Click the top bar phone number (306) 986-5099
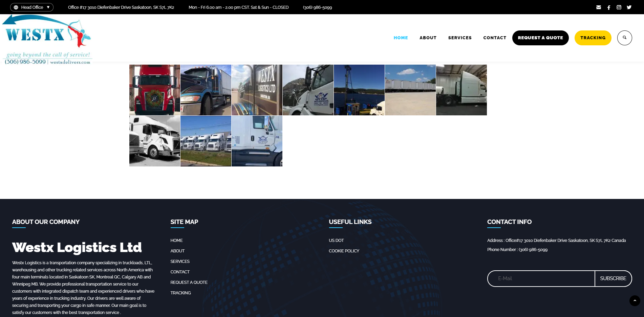The height and width of the screenshot is (317, 644). 317,7
